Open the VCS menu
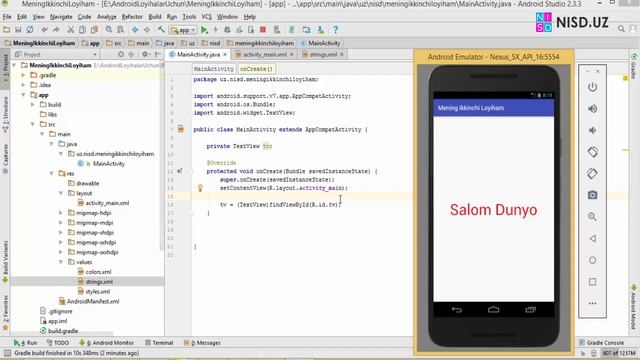 click(207, 17)
